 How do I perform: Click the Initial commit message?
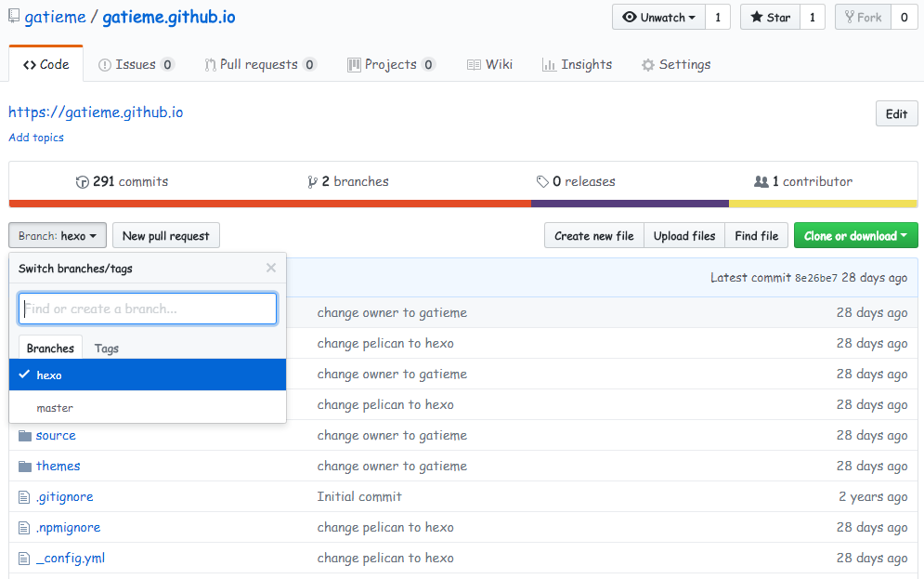359,497
